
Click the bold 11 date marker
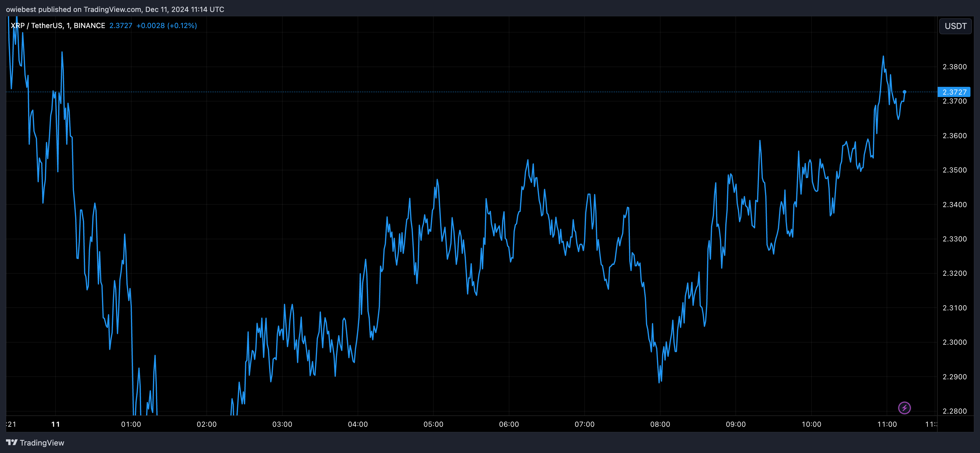(55, 424)
